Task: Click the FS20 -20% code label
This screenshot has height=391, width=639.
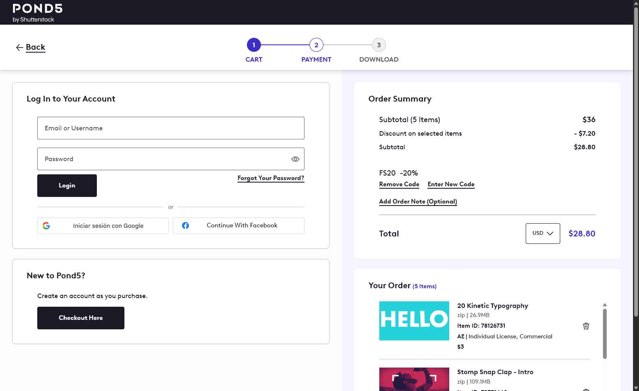Action: (398, 173)
